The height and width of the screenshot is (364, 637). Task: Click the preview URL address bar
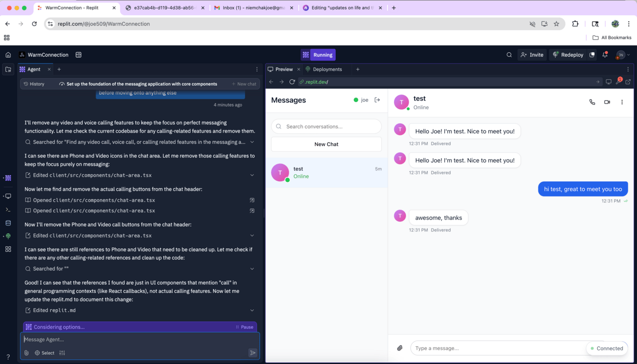point(449,82)
